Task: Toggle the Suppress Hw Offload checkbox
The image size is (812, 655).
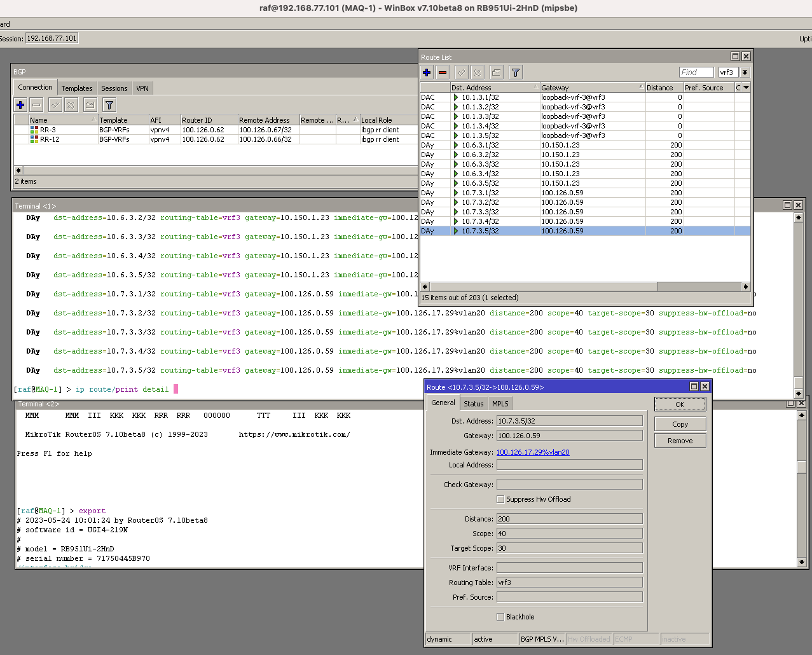Action: tap(500, 499)
